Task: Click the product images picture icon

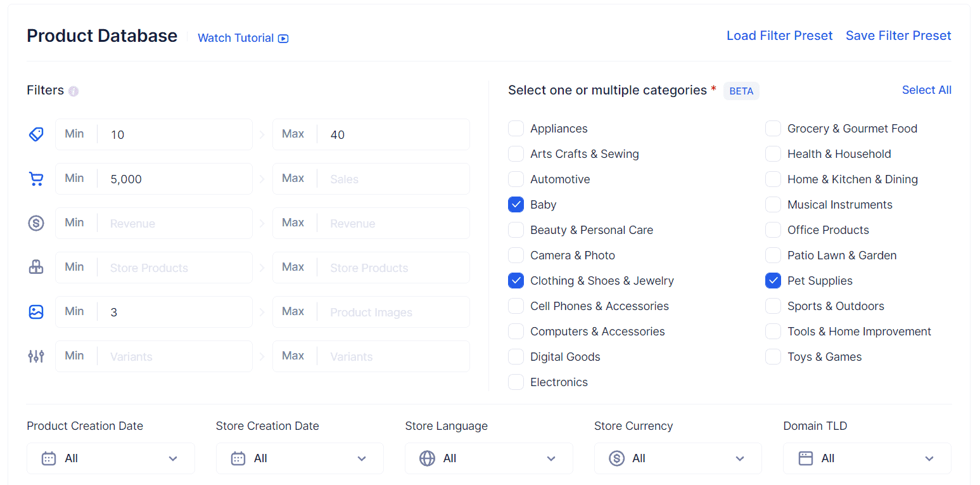Action: point(36,311)
